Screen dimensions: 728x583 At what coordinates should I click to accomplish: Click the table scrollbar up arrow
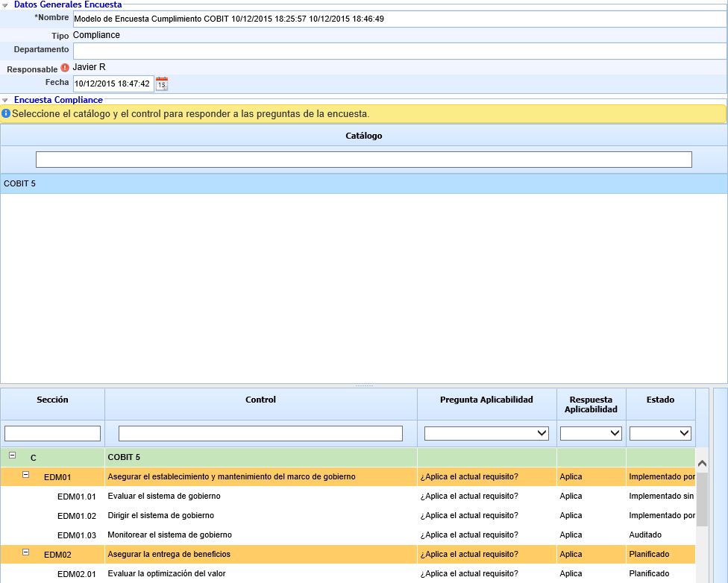click(702, 463)
